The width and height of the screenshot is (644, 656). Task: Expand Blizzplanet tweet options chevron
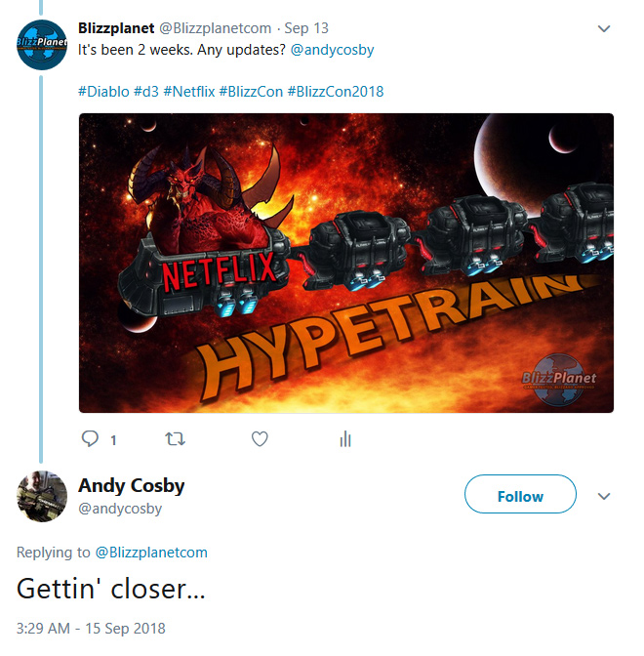pos(604,28)
